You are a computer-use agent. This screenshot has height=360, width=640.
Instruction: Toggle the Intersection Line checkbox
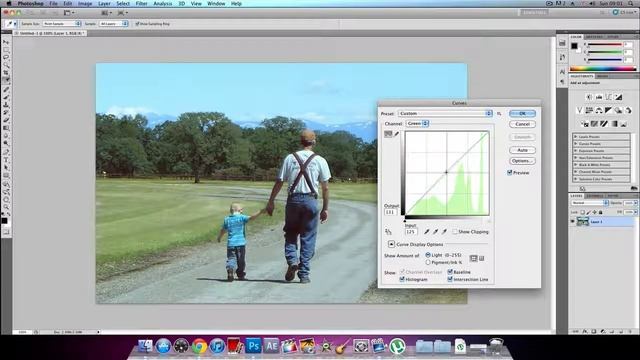tap(450, 279)
